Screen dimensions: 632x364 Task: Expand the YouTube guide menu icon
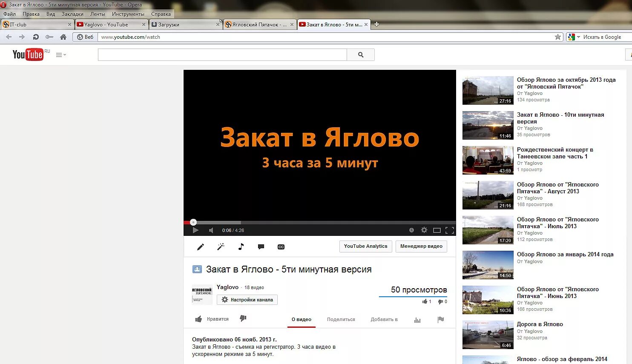61,55
